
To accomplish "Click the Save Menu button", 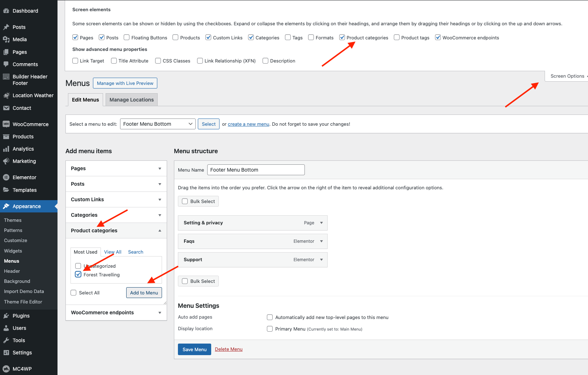I will [194, 349].
